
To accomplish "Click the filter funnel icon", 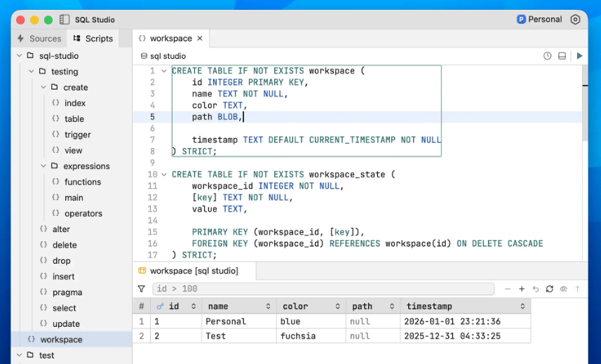I will pyautogui.click(x=142, y=289).
